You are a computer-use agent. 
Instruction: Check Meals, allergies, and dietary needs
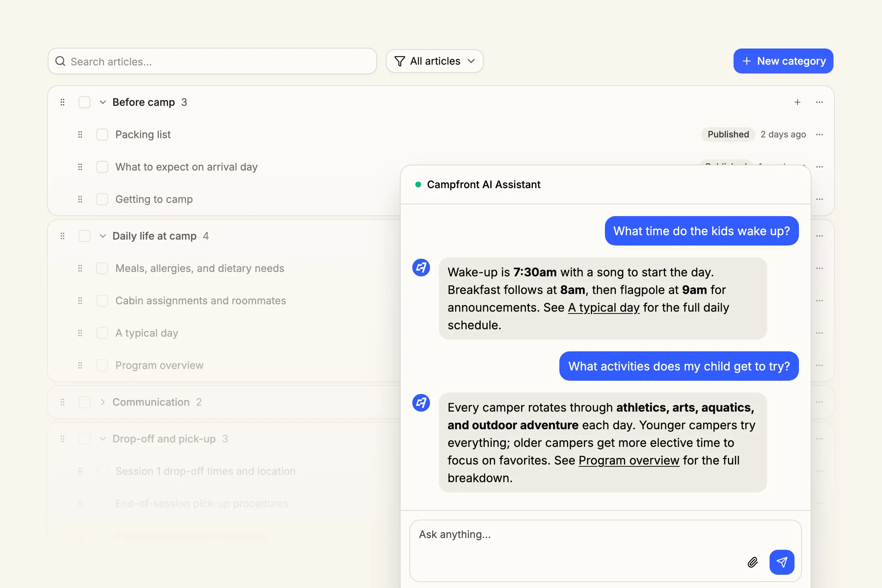(x=102, y=268)
